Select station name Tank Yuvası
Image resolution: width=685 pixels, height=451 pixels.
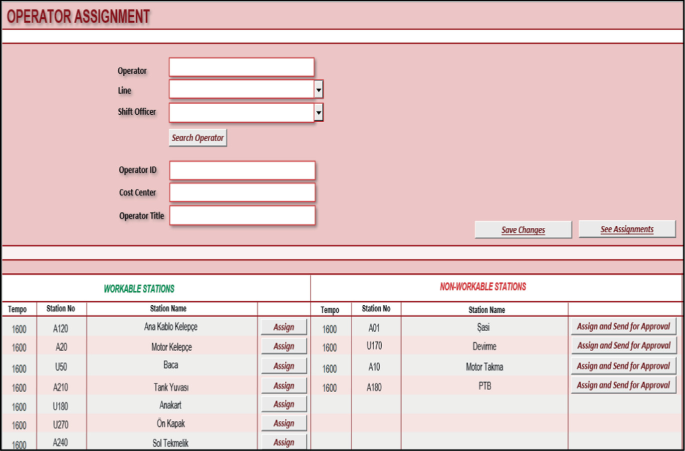click(171, 387)
